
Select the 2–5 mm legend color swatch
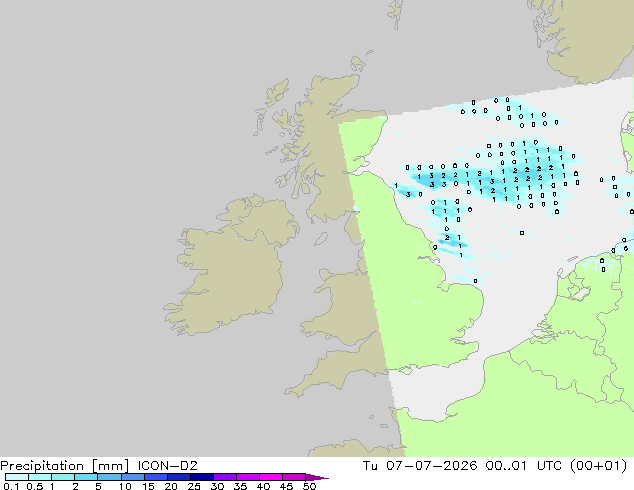86,477
